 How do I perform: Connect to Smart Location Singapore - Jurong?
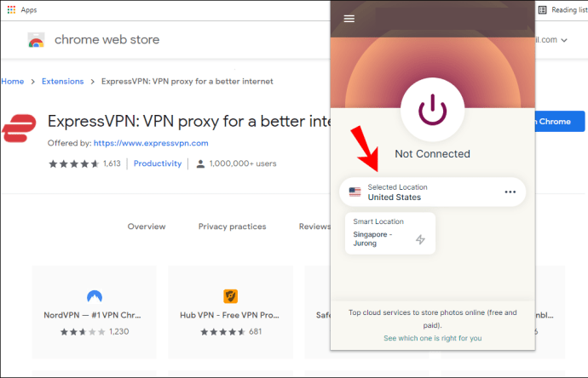(390, 233)
